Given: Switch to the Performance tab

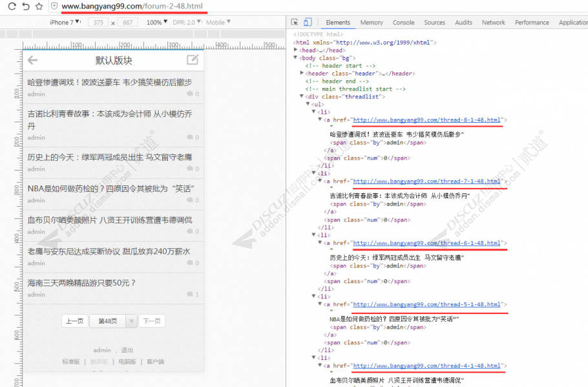Looking at the screenshot, I should click(532, 23).
